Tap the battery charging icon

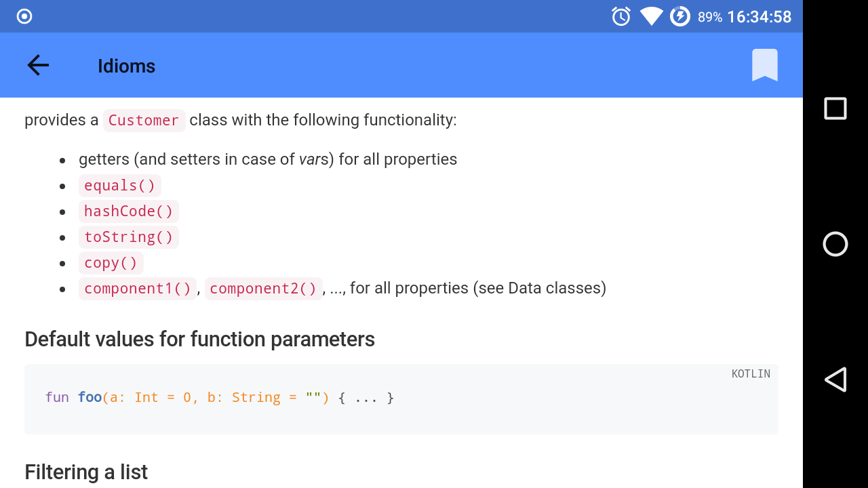(x=680, y=16)
